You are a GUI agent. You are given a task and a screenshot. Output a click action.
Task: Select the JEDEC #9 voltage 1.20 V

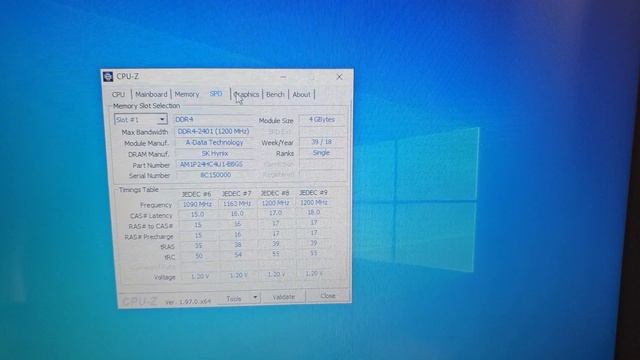coord(314,273)
